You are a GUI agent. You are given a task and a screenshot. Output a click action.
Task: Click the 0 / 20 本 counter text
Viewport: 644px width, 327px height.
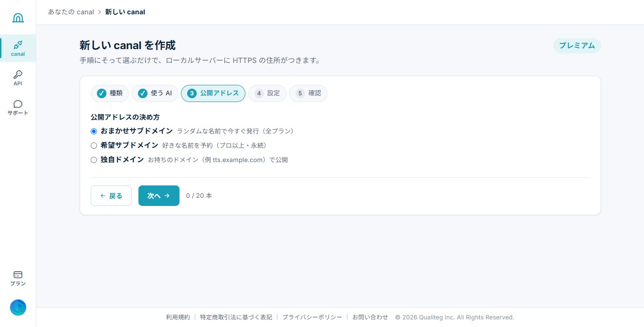[199, 195]
